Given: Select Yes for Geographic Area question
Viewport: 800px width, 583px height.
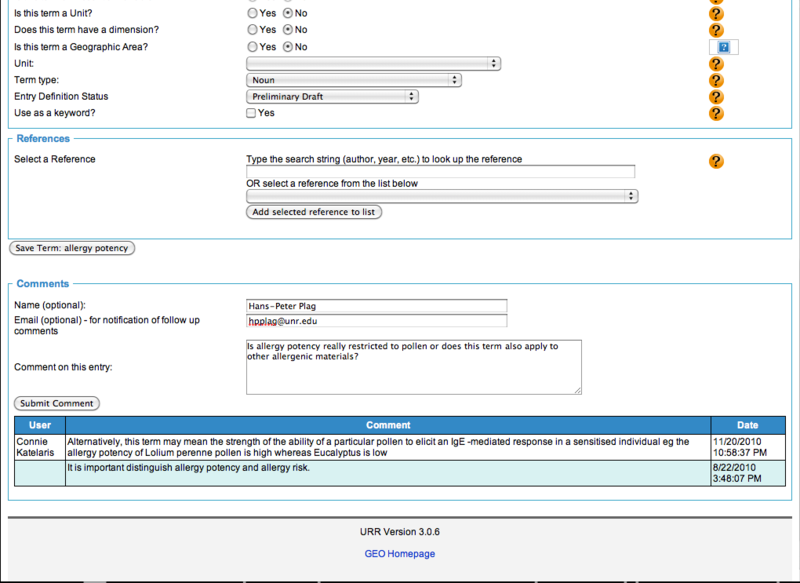Looking at the screenshot, I should click(x=252, y=47).
